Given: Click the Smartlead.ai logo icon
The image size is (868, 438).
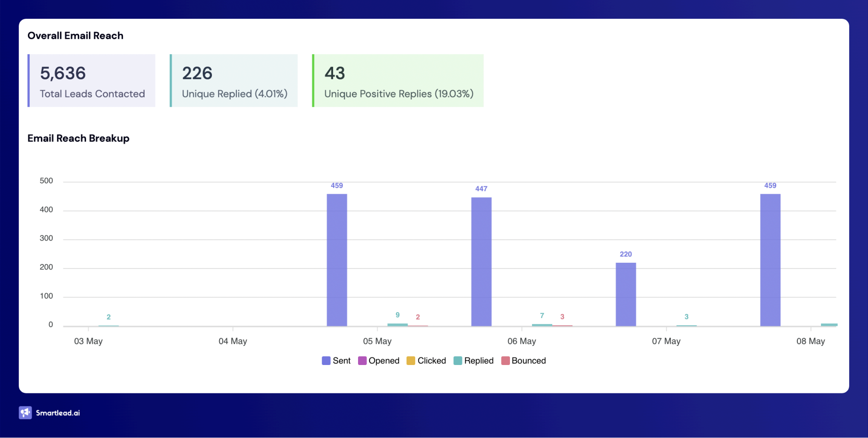Looking at the screenshot, I should (25, 413).
